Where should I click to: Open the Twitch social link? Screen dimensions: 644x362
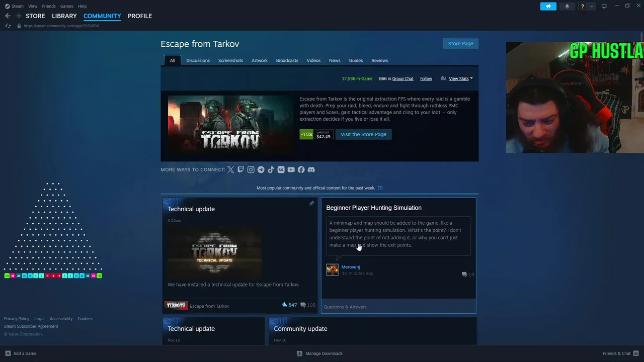[x=240, y=170]
